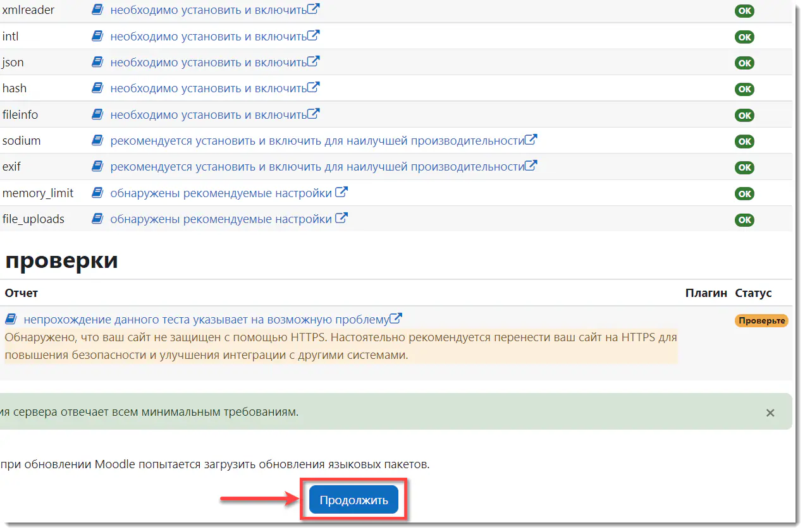The image size is (805, 532).
Task: Open the file_uploads recommended settings link
Action: point(221,219)
